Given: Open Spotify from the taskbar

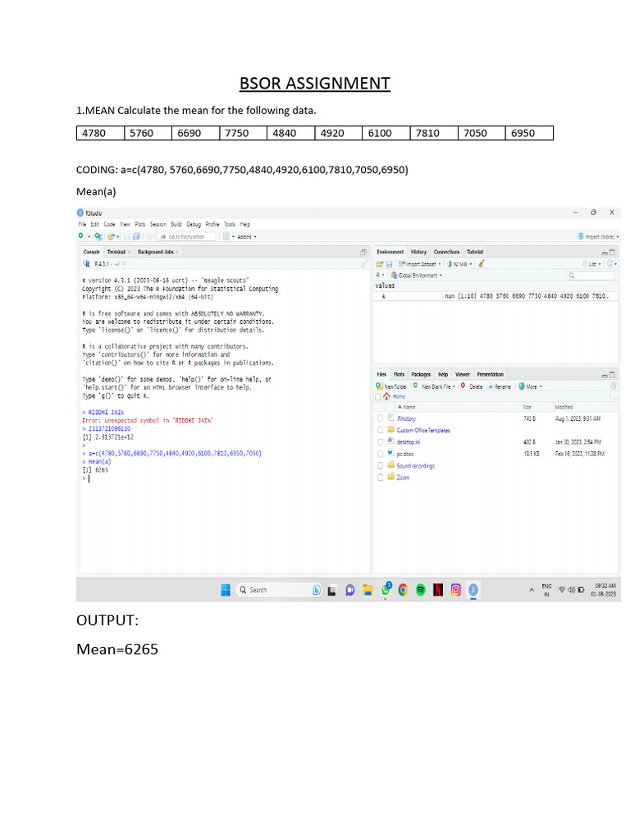Looking at the screenshot, I should [421, 590].
